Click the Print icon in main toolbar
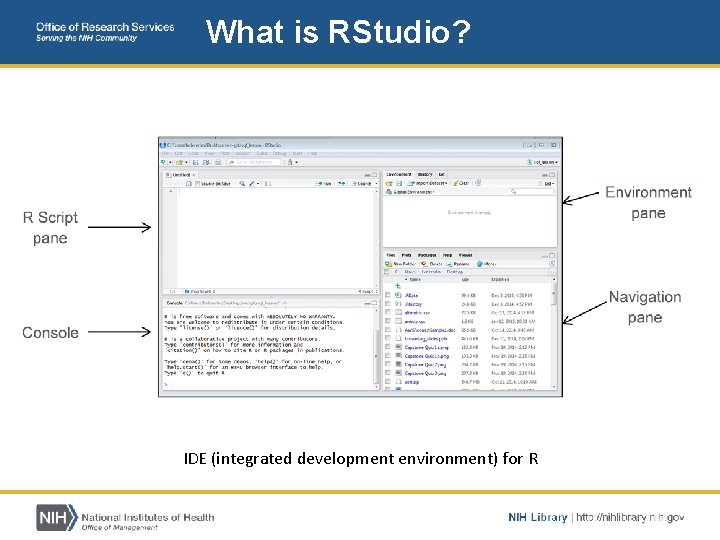The image size is (720, 540). (218, 163)
